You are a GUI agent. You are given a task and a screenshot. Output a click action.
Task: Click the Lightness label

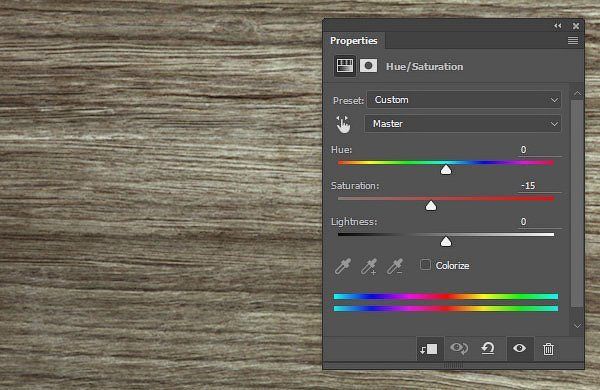click(354, 222)
